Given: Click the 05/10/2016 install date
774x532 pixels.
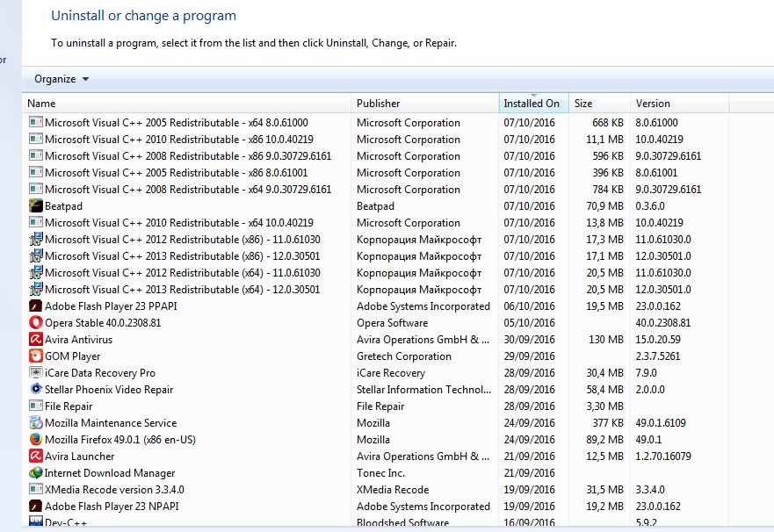Looking at the screenshot, I should point(529,323).
